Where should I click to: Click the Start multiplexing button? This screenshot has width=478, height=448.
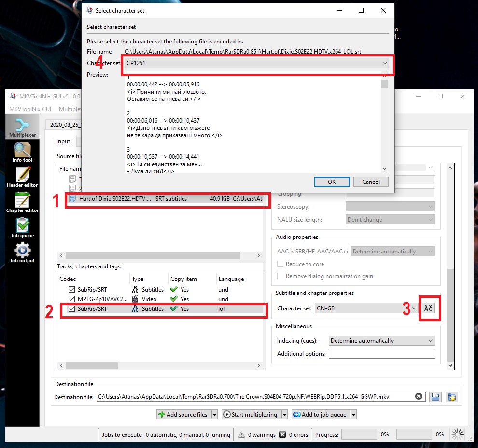pyautogui.click(x=250, y=414)
